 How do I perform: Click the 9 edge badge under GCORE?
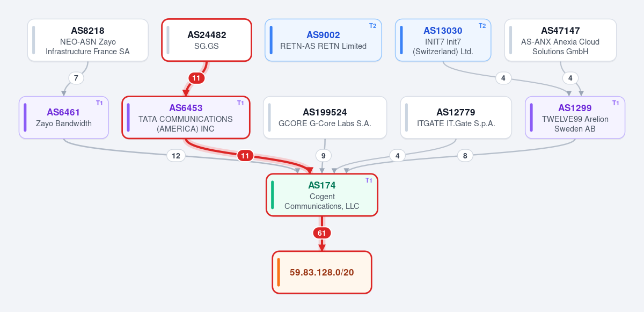click(323, 156)
